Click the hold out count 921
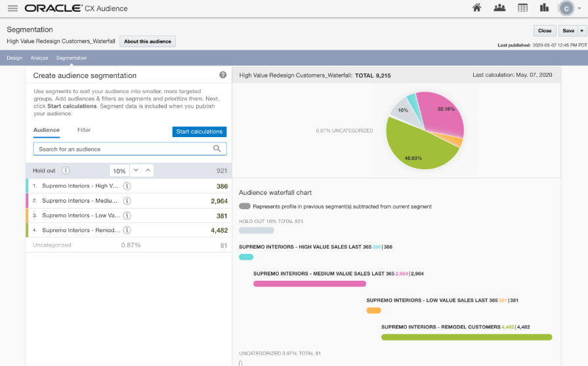588x366 pixels. (x=222, y=171)
